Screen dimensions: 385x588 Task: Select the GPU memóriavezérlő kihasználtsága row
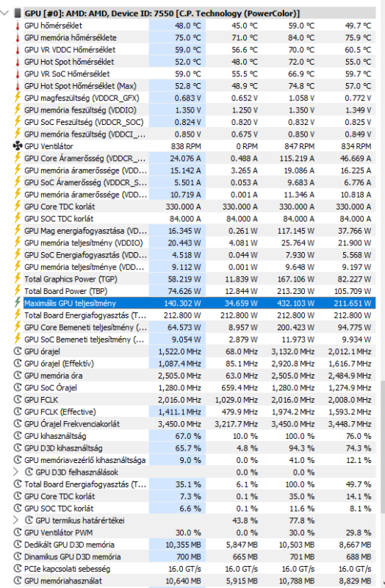[194, 460]
